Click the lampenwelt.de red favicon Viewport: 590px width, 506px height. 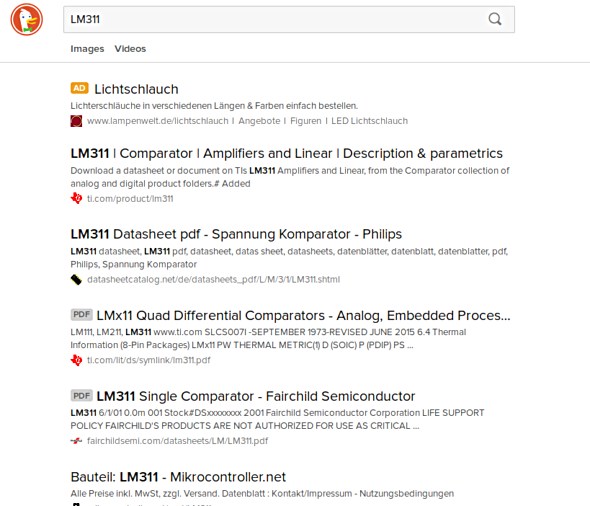pyautogui.click(x=76, y=121)
